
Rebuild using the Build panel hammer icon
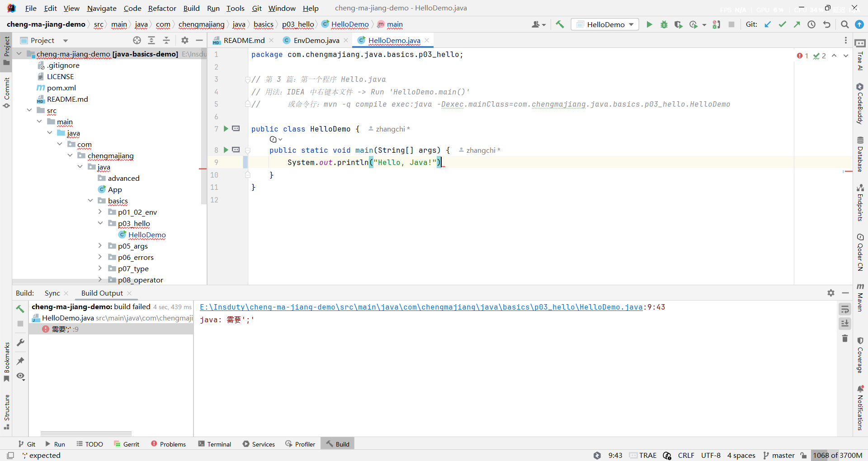click(x=20, y=309)
